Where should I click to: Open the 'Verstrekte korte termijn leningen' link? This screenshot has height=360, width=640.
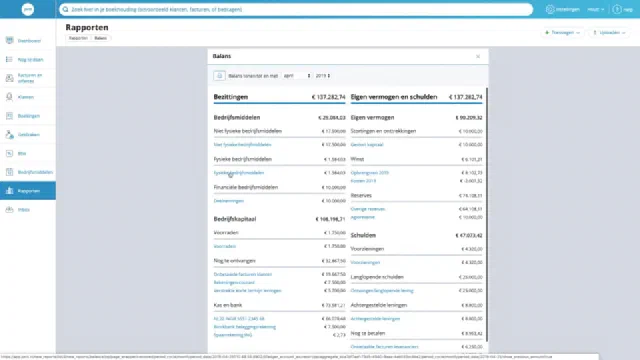247,291
